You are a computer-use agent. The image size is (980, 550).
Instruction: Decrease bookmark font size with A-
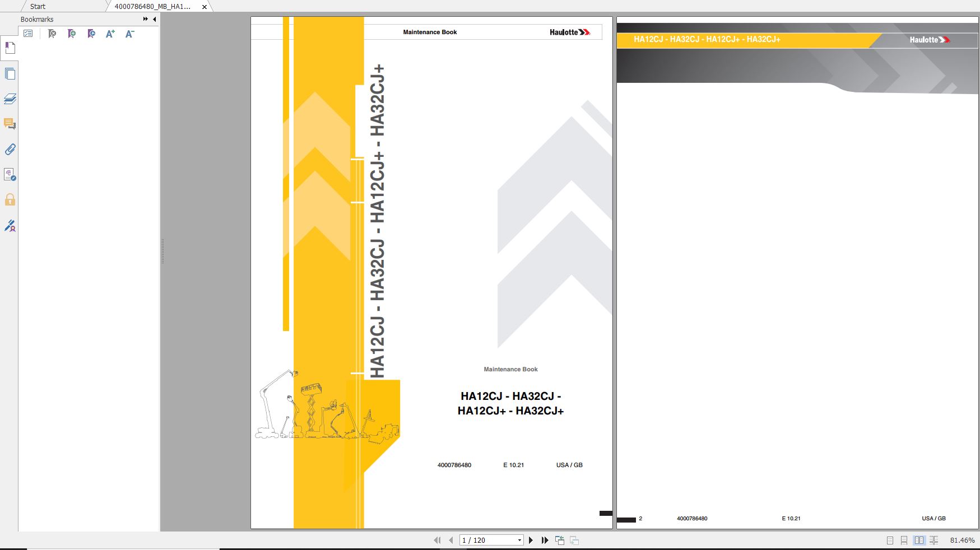[129, 34]
